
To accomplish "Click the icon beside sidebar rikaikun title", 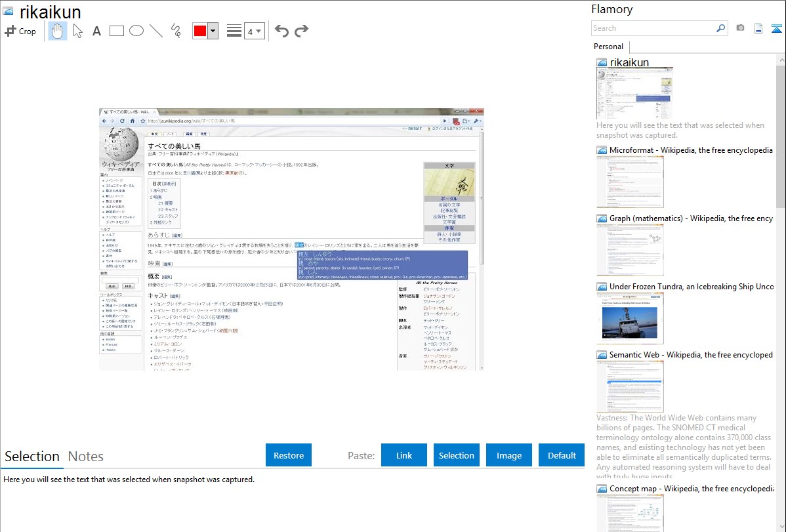I will tap(602, 63).
